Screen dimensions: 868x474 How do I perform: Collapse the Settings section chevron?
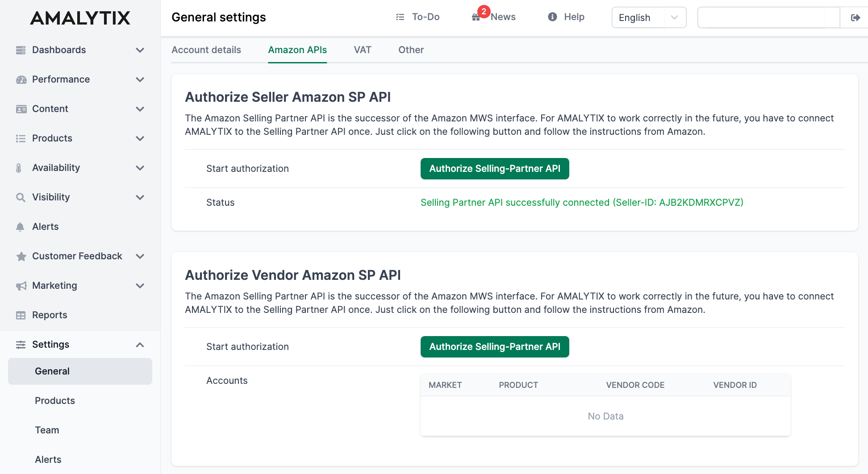click(140, 345)
